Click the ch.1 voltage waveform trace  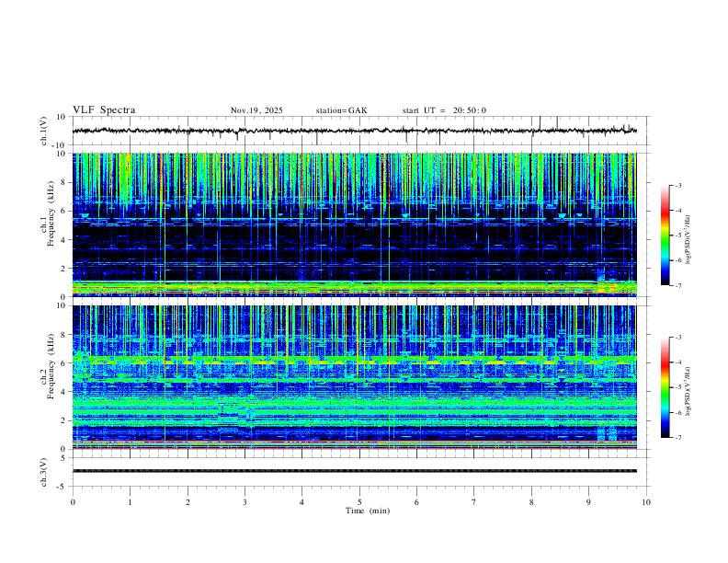point(354,131)
